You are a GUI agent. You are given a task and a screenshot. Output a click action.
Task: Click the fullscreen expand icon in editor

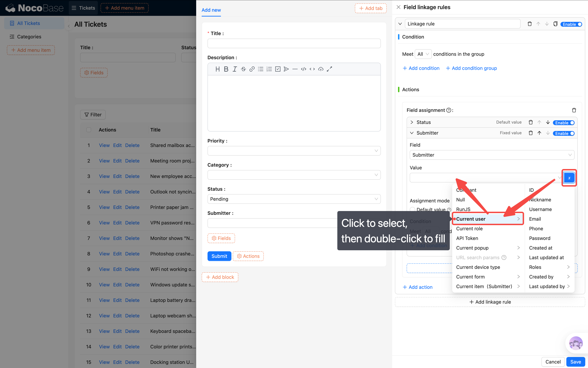329,69
